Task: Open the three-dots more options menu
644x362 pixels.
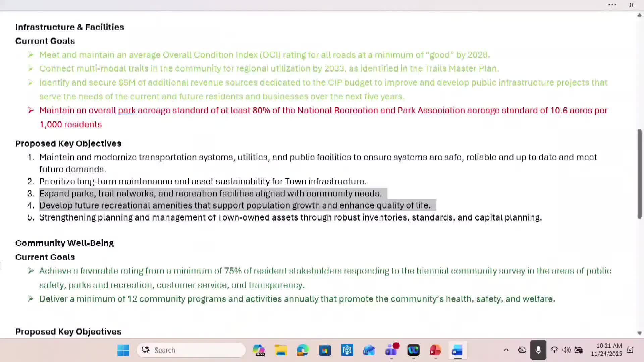Action: tap(612, 5)
